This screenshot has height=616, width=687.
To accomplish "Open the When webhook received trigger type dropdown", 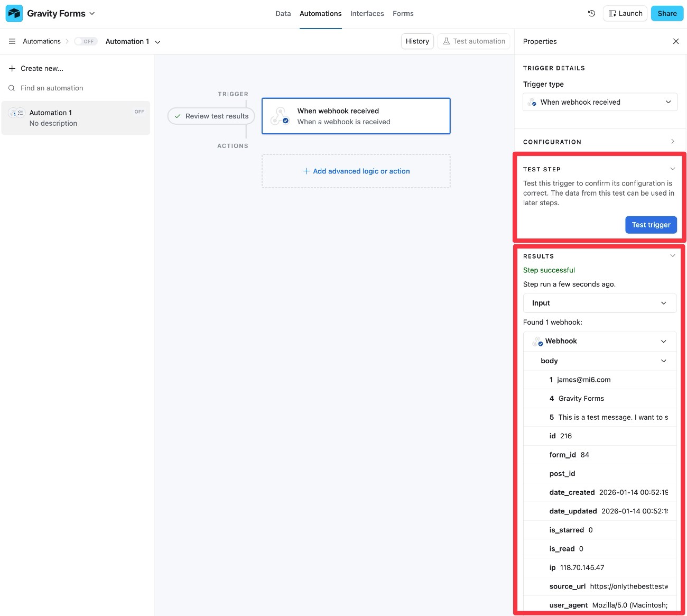I will pos(669,102).
